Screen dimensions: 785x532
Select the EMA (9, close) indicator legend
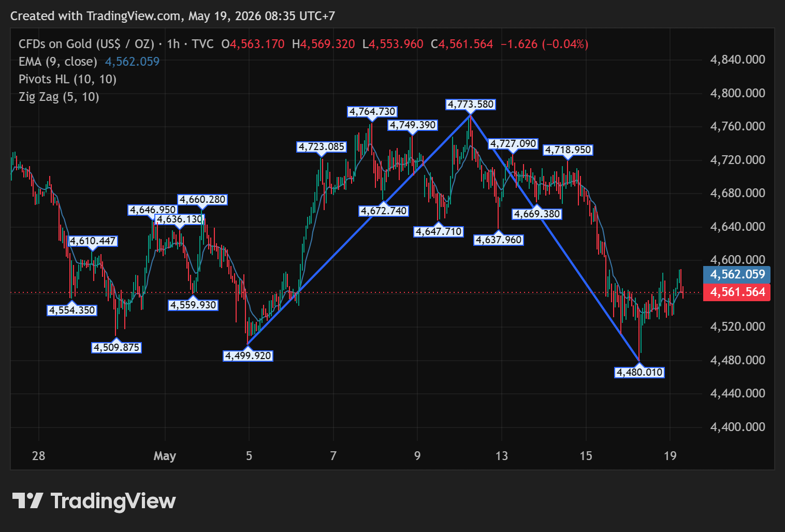tap(58, 62)
